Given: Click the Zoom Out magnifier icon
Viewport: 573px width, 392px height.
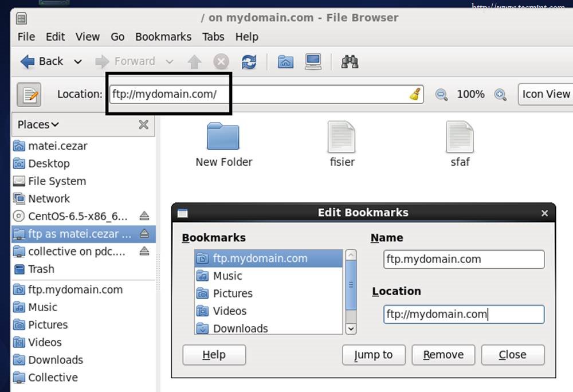Looking at the screenshot, I should click(441, 95).
